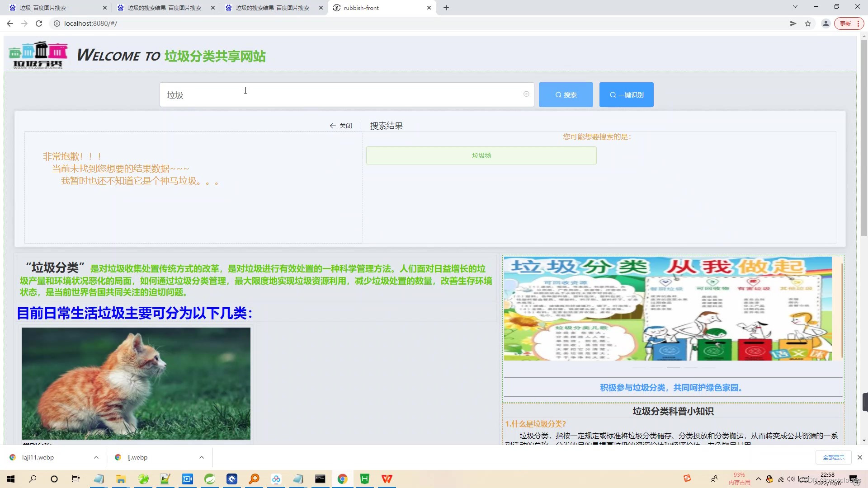Click 全部显示 show all downloads button
Image resolution: width=868 pixels, height=488 pixels.
pyautogui.click(x=833, y=457)
